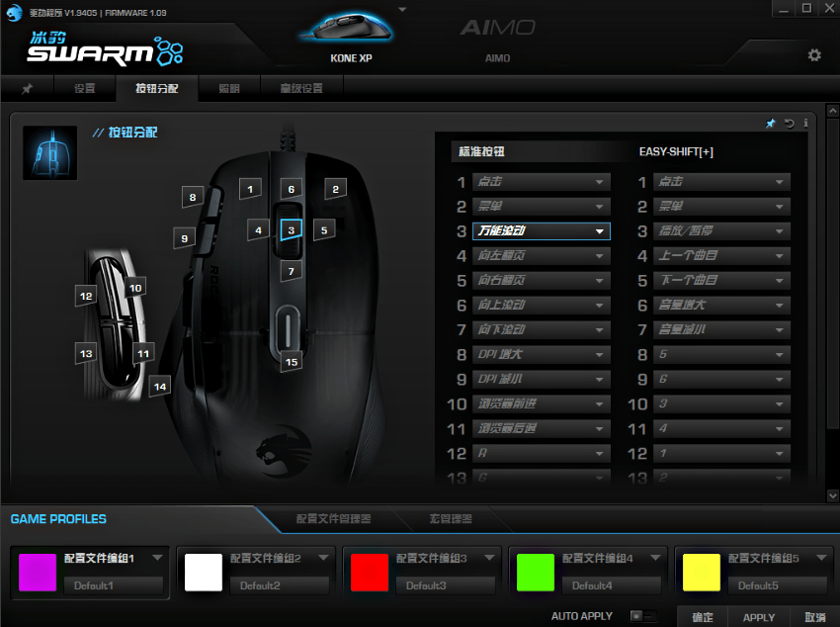This screenshot has height=627, width=840.
Task: Expand the device selector arrow above KONE XP
Action: [402, 9]
